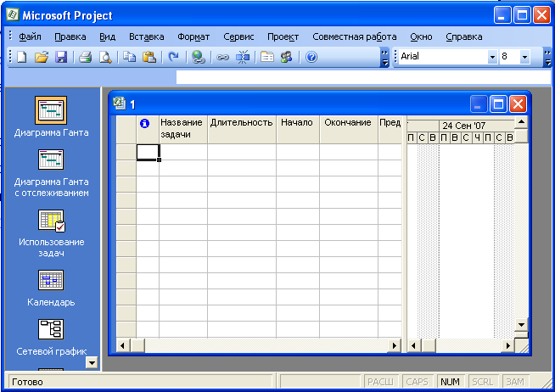Open the Формат menu
This screenshot has height=392, width=555.
point(193,36)
